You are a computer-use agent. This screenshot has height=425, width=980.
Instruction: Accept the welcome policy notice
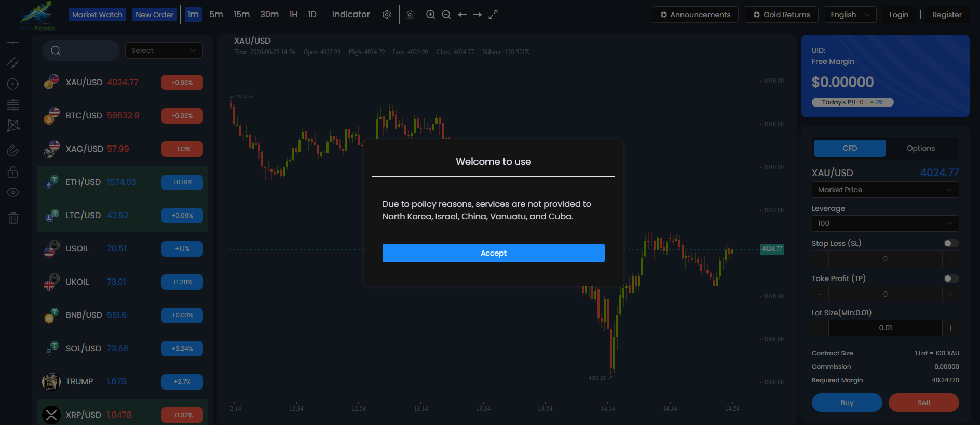493,253
